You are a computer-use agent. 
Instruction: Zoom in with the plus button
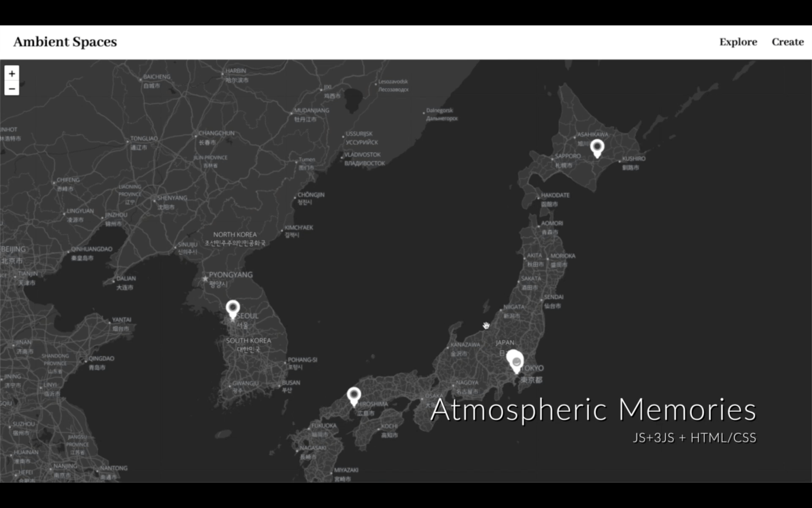click(12, 74)
